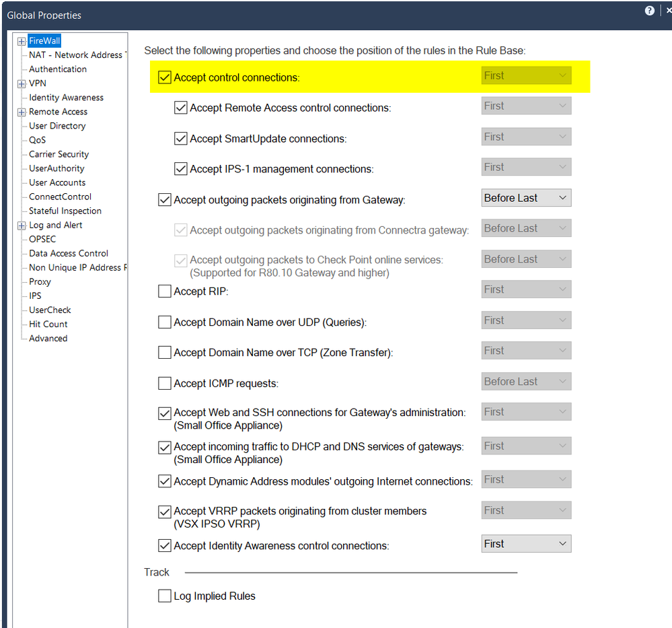
Task: Select Proxy in the tree
Action: [40, 281]
